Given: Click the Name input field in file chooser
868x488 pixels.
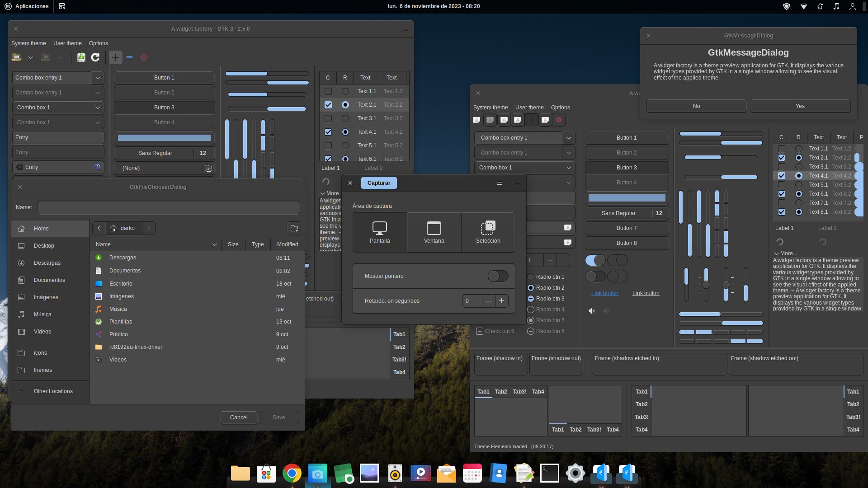Looking at the screenshot, I should pyautogui.click(x=169, y=207).
